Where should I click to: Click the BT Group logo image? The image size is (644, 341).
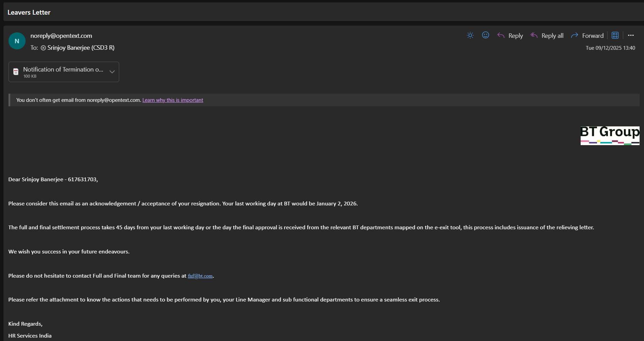[610, 136]
